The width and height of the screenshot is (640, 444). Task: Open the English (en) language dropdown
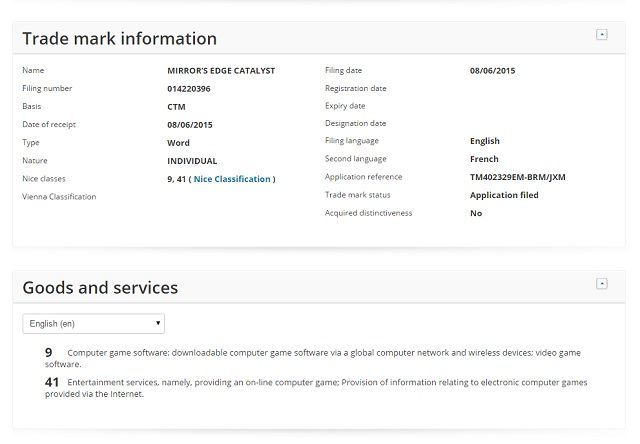(93, 324)
